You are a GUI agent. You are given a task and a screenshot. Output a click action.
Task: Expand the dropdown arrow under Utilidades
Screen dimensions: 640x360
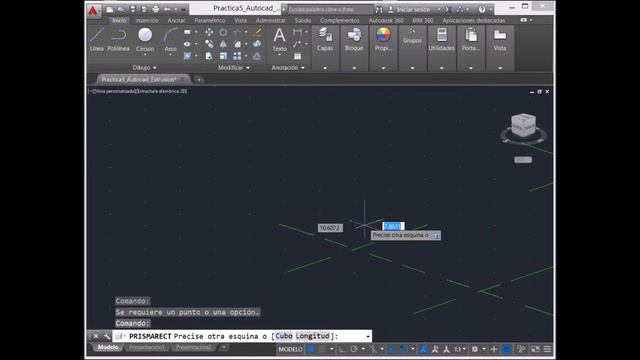coord(442,68)
